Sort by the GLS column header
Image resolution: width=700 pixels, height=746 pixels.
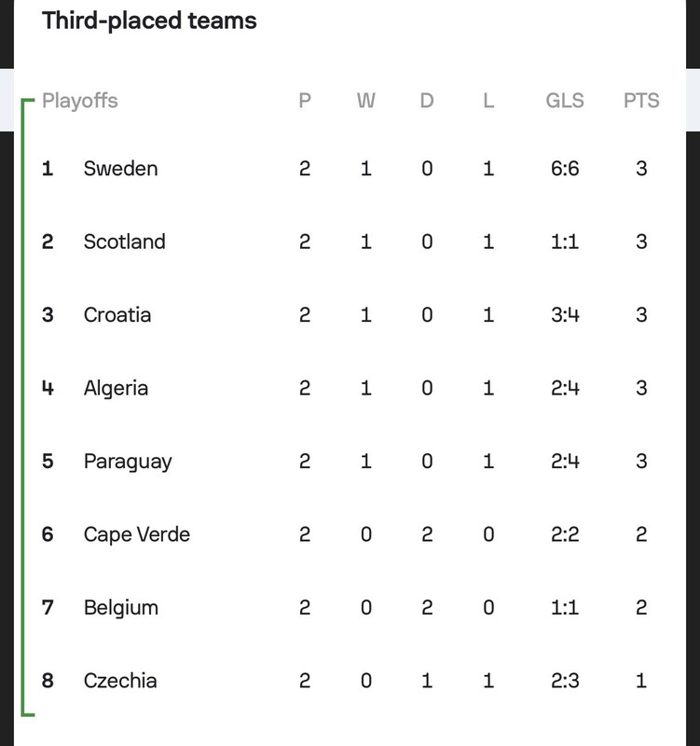click(x=565, y=101)
